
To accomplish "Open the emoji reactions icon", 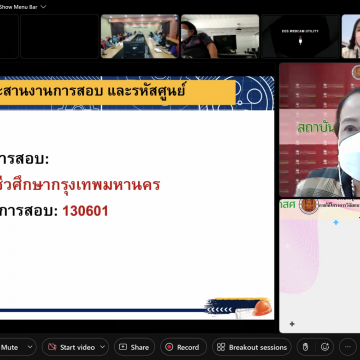I will 325,347.
